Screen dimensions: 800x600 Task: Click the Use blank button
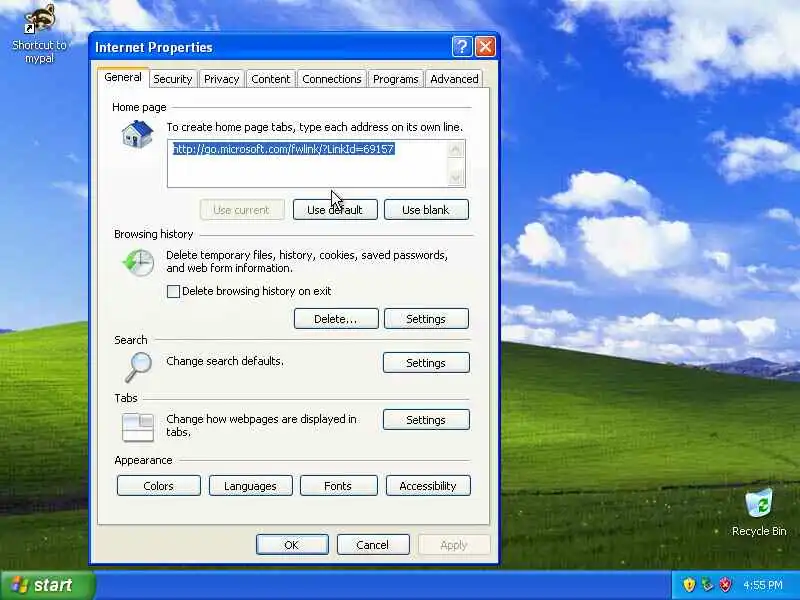tap(426, 210)
